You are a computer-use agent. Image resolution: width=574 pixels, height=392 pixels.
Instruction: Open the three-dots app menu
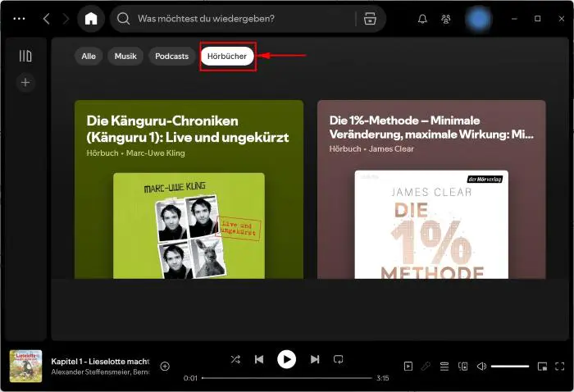click(19, 19)
